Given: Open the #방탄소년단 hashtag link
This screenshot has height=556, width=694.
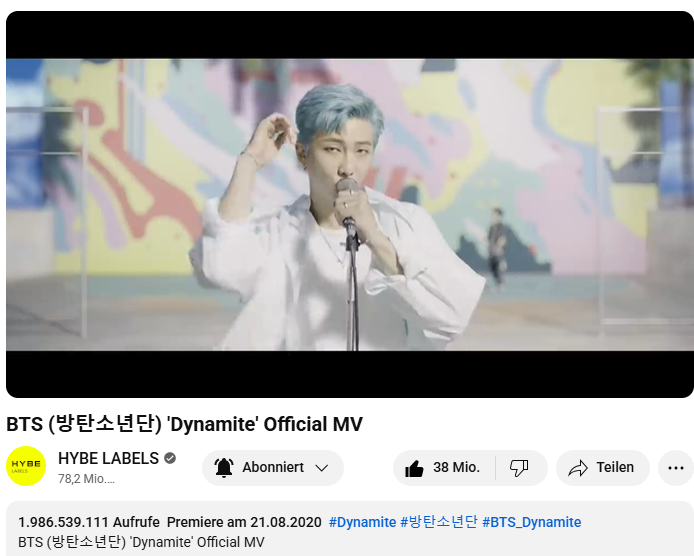Looking at the screenshot, I should 439,522.
